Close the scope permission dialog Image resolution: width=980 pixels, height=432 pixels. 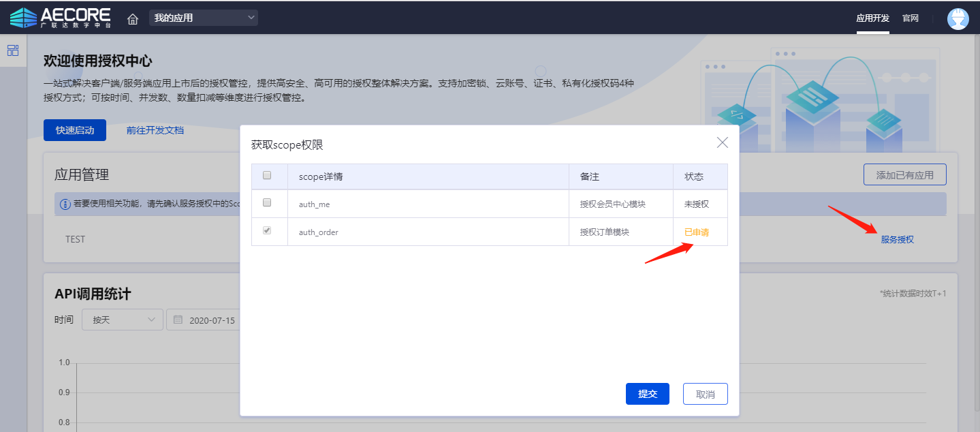pyautogui.click(x=722, y=142)
